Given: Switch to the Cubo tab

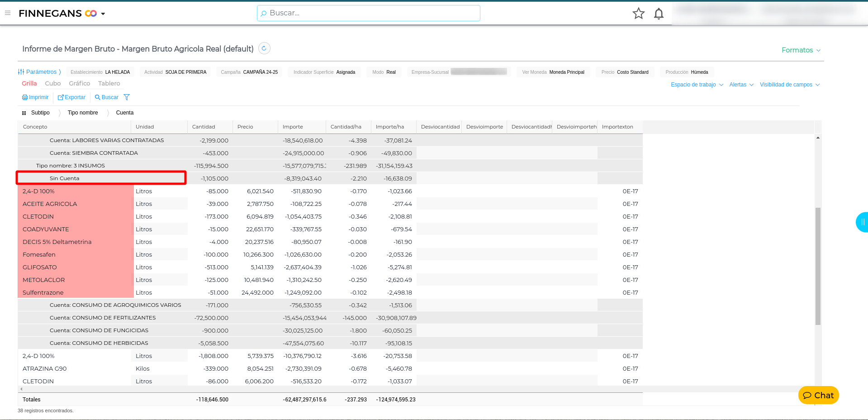Looking at the screenshot, I should pos(53,83).
